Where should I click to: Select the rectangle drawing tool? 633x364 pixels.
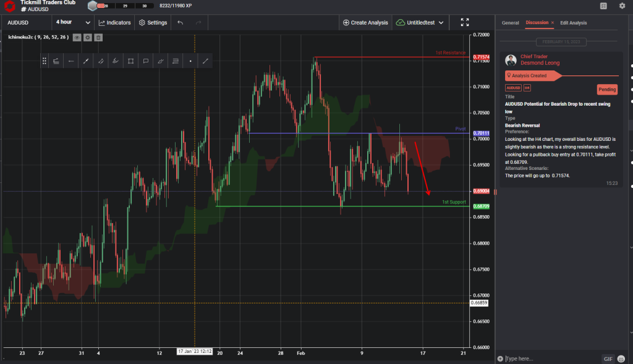click(x=130, y=61)
